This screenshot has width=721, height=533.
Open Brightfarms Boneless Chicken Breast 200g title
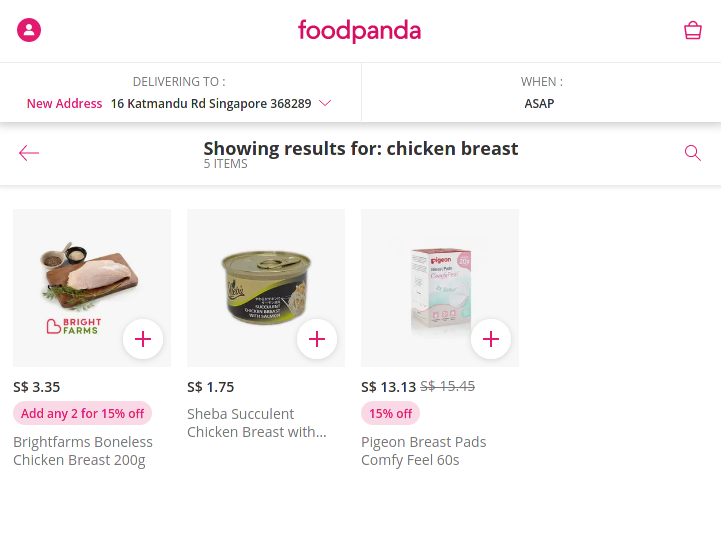click(x=83, y=451)
